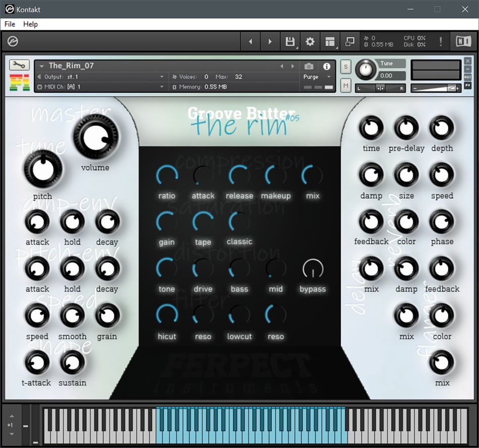Show instrument info via the i icon
Viewport: 479px width, 448px height.
pyautogui.click(x=327, y=66)
